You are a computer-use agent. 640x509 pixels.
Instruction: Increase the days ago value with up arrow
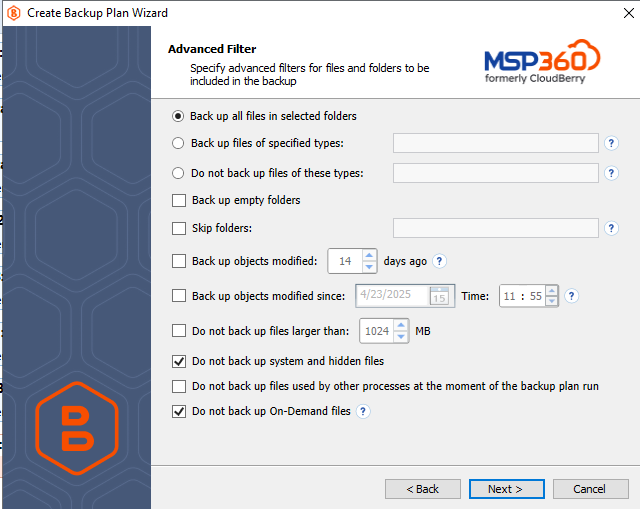[369, 256]
